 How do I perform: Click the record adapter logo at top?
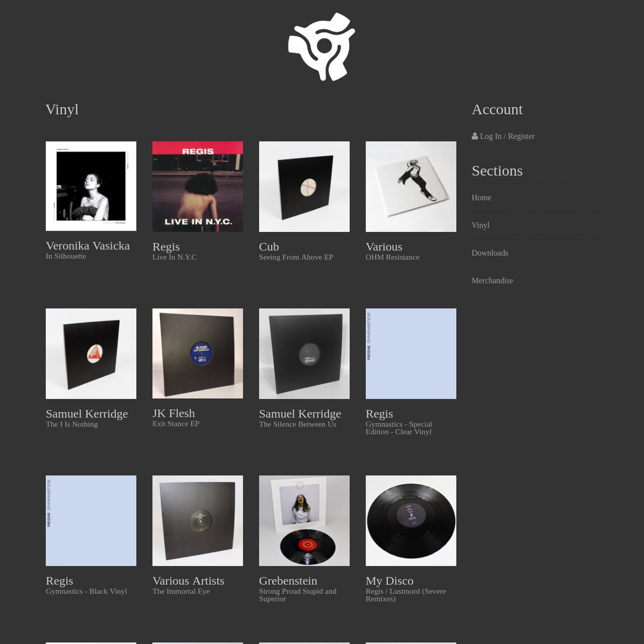[321, 47]
